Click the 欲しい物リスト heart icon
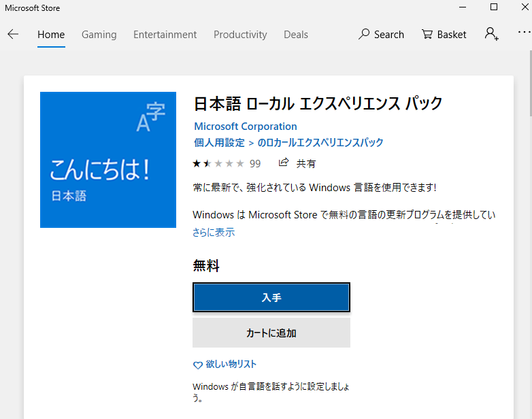The image size is (532, 419). pyautogui.click(x=198, y=365)
